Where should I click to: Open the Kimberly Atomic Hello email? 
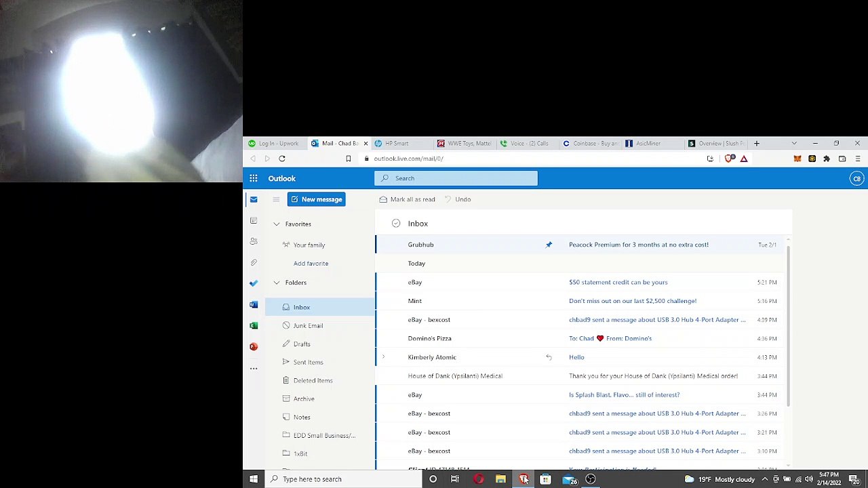581,357
